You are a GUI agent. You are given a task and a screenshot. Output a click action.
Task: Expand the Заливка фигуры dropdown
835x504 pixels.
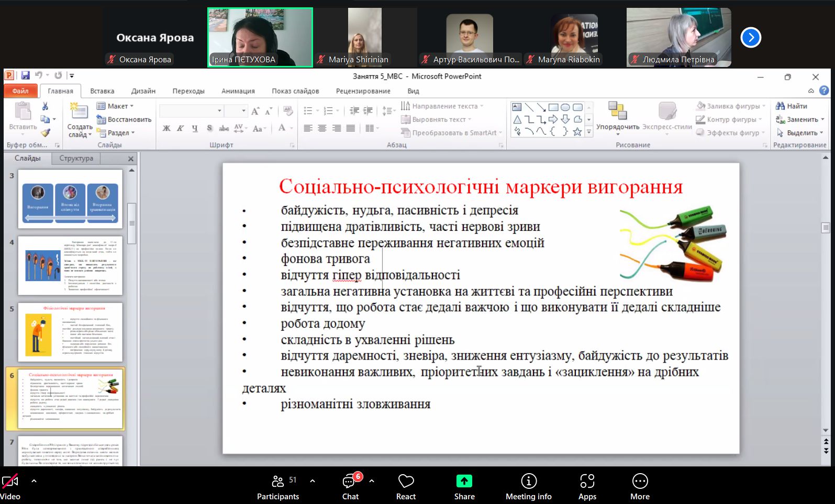[763, 106]
